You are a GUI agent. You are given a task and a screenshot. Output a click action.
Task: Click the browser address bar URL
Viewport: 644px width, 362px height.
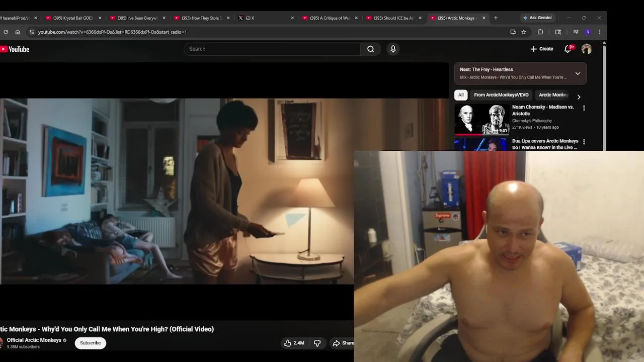click(112, 32)
